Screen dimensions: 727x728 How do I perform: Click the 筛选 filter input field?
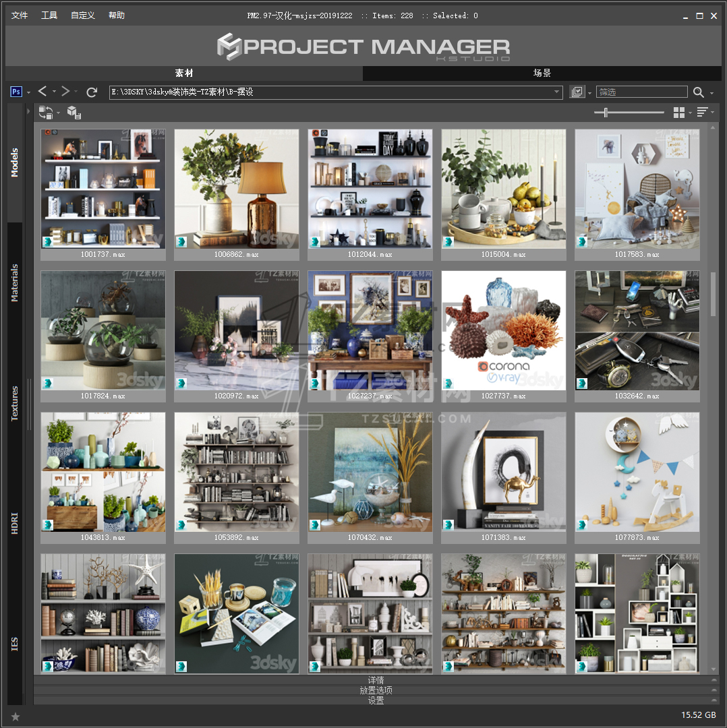coord(642,92)
